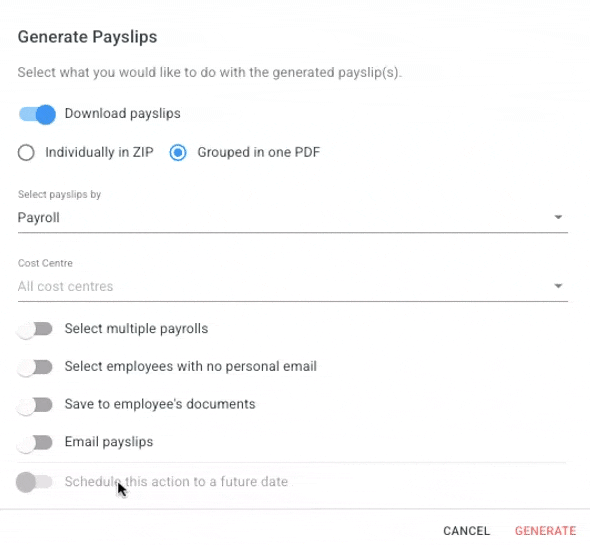590x545 pixels.
Task: Click the Download payslips label
Action: (x=123, y=113)
